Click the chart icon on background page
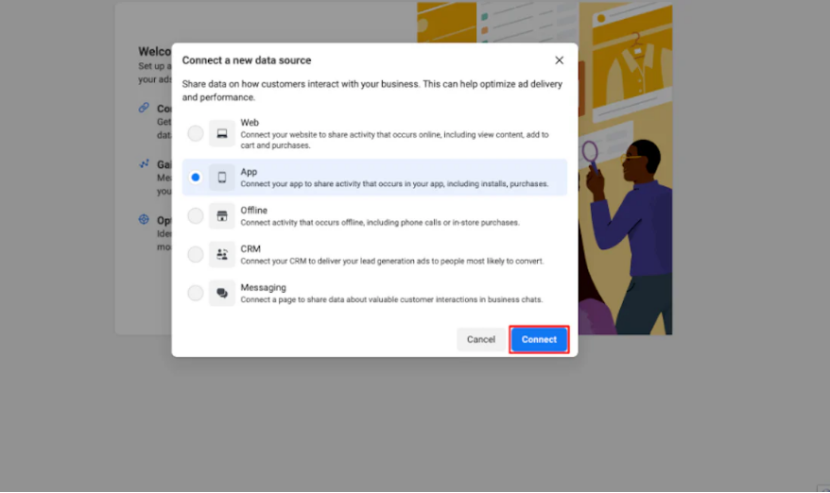The height and width of the screenshot is (493, 830). point(145,164)
